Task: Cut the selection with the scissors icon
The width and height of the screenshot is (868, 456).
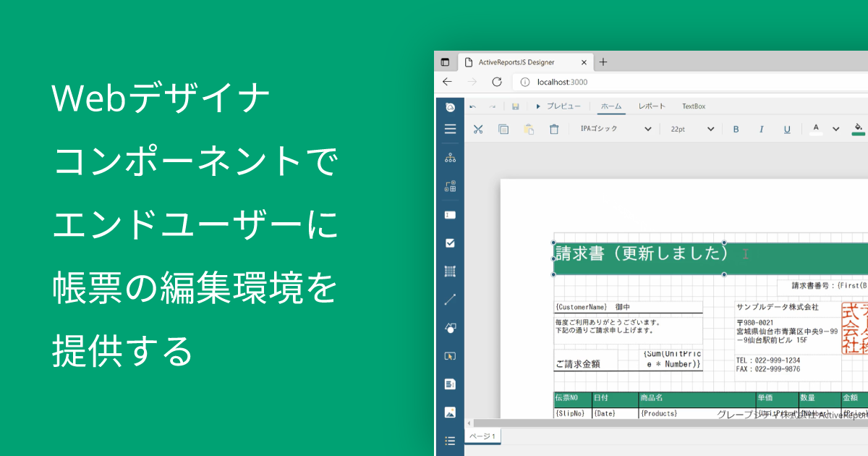Action: (x=477, y=128)
